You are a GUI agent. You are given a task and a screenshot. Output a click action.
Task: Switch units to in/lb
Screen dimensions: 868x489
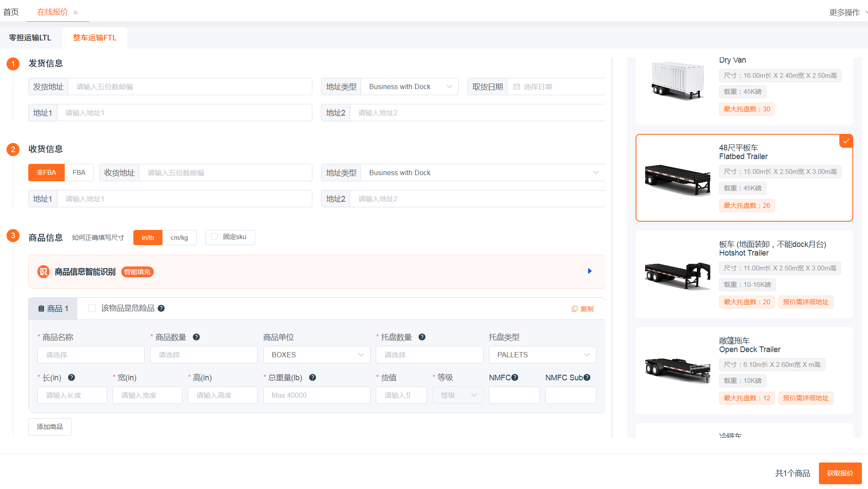coord(148,238)
